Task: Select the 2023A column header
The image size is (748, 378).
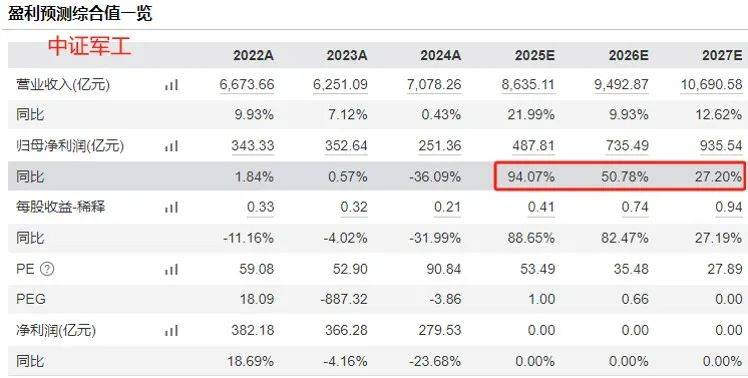Action: pyautogui.click(x=347, y=55)
